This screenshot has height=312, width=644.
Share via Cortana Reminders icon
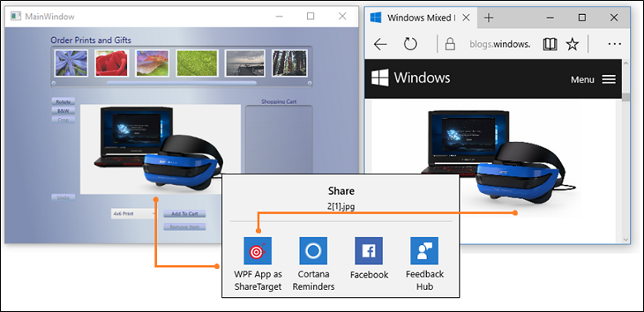coord(314,250)
